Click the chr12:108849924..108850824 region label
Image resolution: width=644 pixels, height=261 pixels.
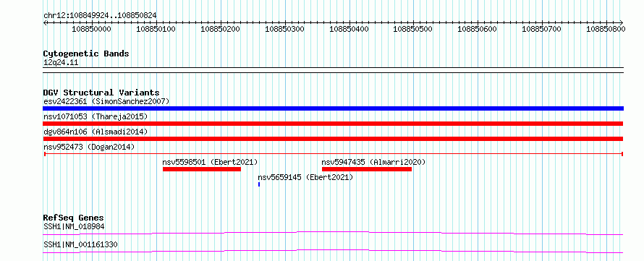[x=100, y=15]
